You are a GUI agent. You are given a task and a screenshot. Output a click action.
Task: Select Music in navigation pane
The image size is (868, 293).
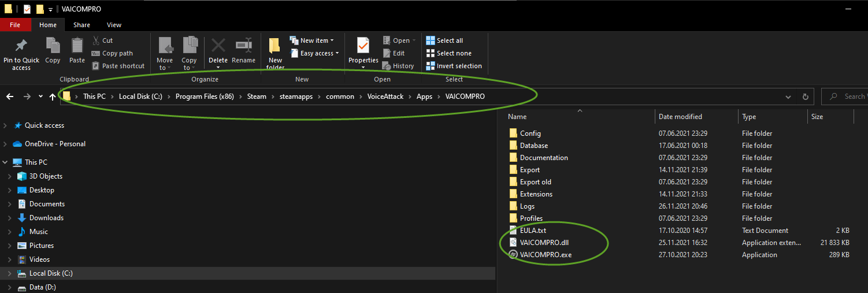39,232
